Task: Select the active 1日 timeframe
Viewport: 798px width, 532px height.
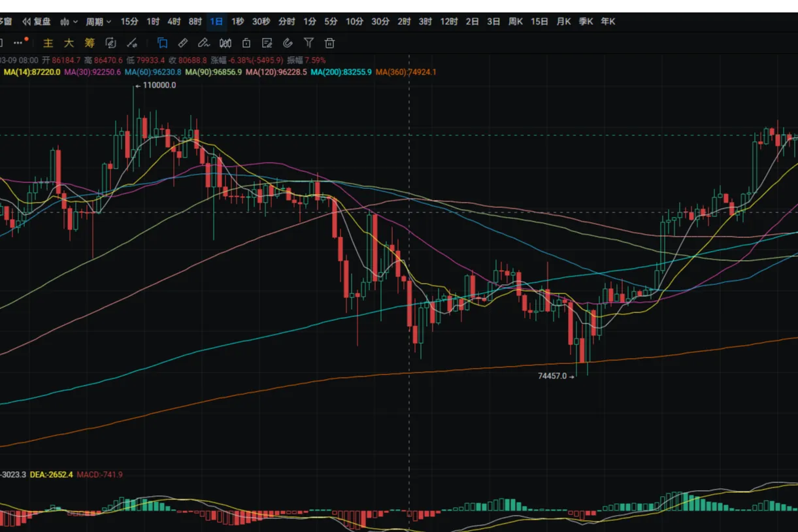Action: [x=216, y=22]
